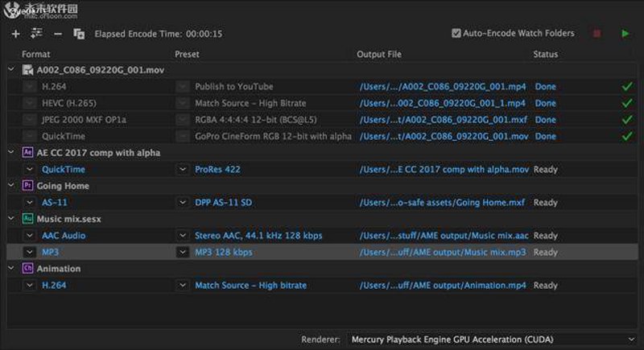Click the Character Animator Animation icon
644x350 pixels.
click(27, 269)
